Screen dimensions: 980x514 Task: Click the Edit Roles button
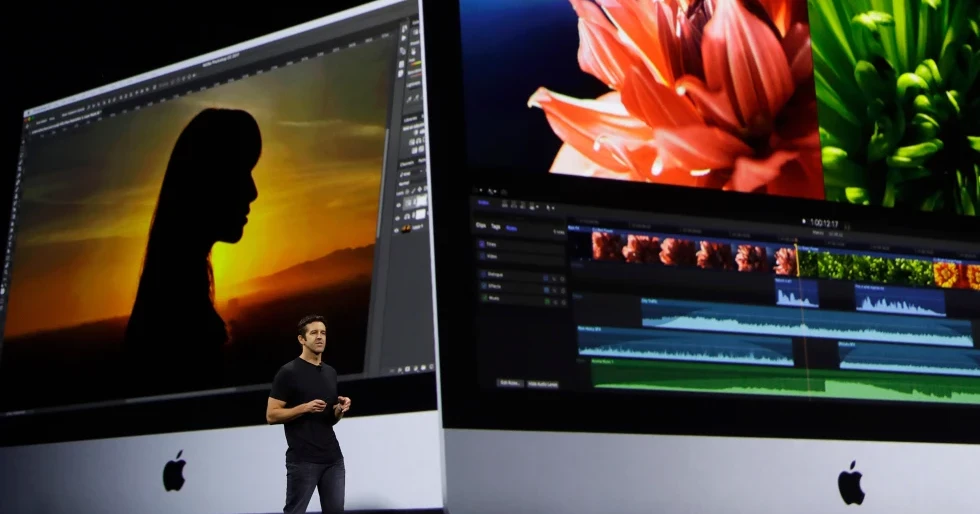[x=509, y=382]
